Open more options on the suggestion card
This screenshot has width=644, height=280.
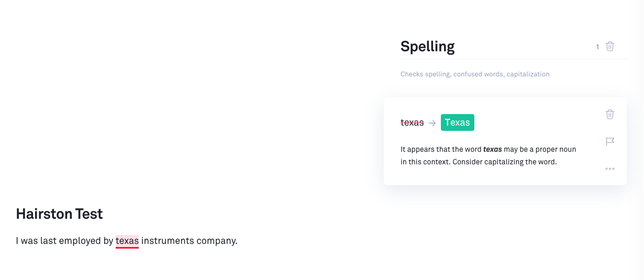pyautogui.click(x=610, y=169)
